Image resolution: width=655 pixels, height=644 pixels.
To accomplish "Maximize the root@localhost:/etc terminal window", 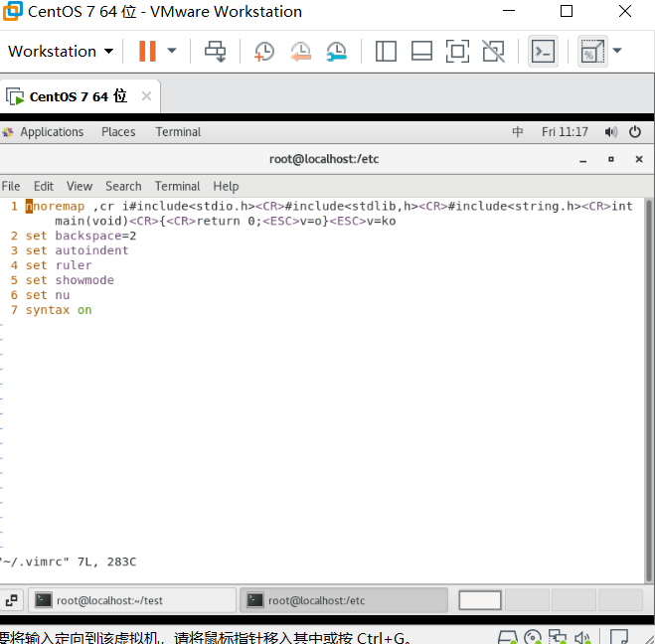I will coord(610,160).
